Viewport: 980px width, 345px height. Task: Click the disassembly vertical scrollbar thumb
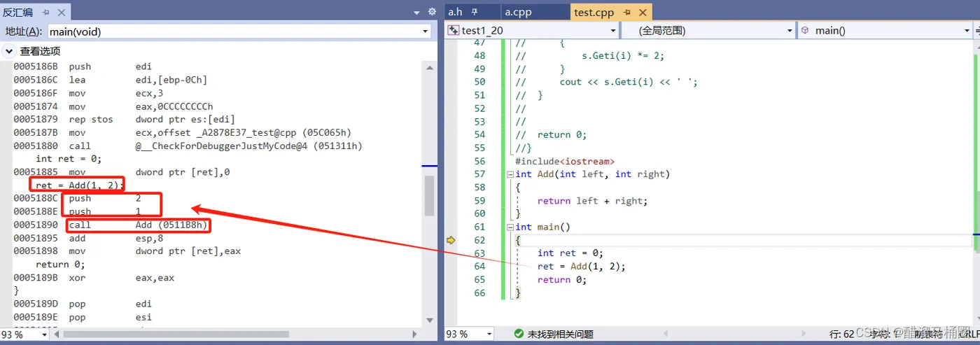coord(430,195)
